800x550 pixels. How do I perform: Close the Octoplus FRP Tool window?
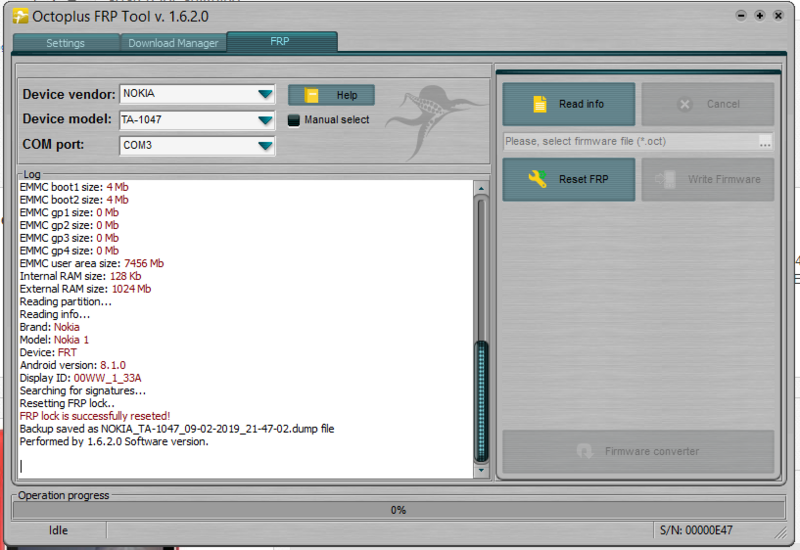pyautogui.click(x=778, y=16)
